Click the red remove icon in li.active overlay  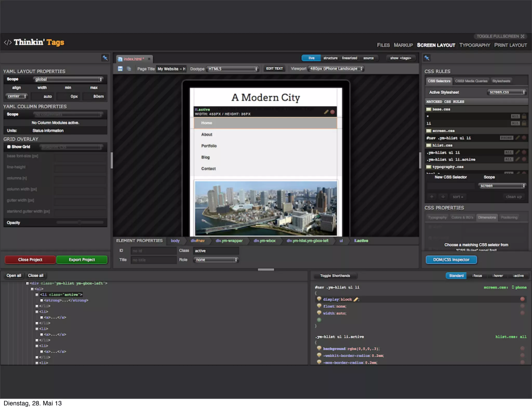(x=332, y=112)
